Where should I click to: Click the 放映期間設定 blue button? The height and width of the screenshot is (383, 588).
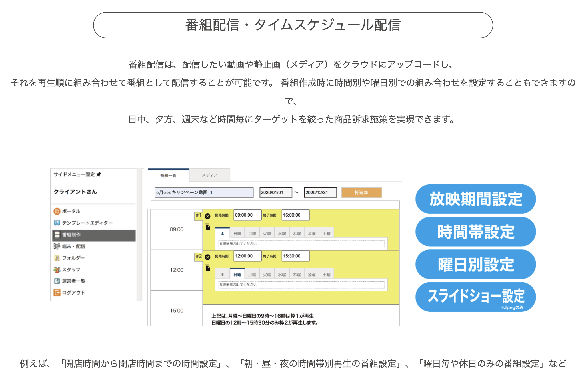point(475,199)
